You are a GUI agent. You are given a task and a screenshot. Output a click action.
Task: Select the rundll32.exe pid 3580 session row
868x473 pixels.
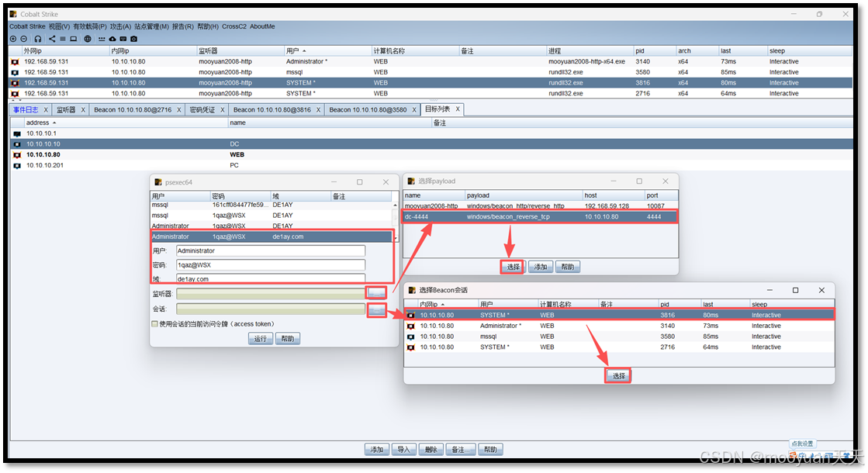pos(432,72)
